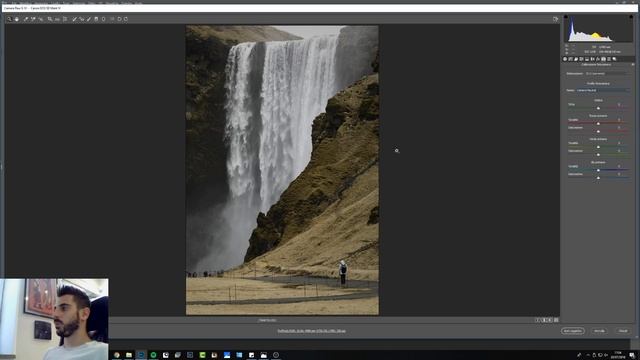The width and height of the screenshot is (640, 360).
Task: Click the Green Primary Saturation slider handle
Action: point(598,155)
